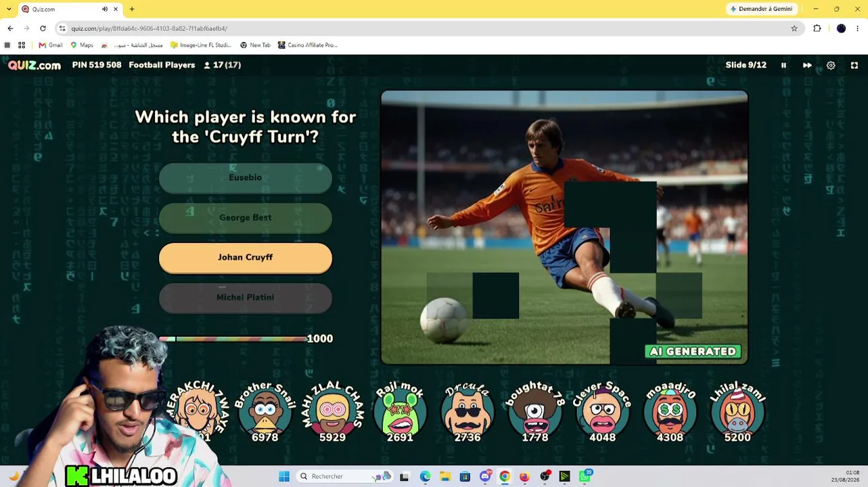Click the Lhilal zami player avatar
The image size is (868, 487).
click(x=737, y=413)
